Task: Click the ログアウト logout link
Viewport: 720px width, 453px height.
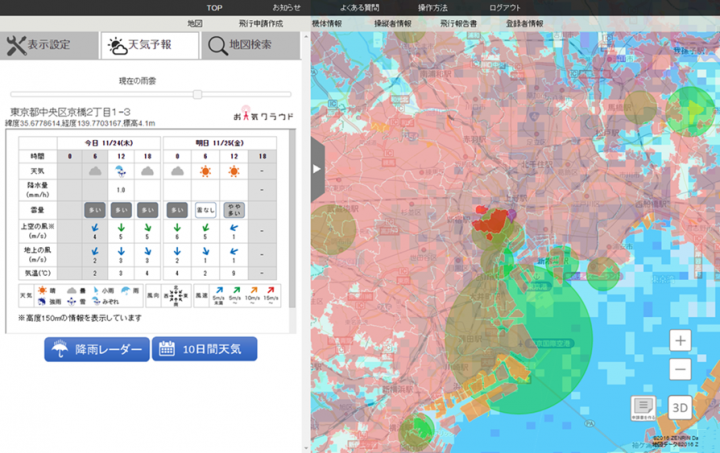Action: point(505,7)
